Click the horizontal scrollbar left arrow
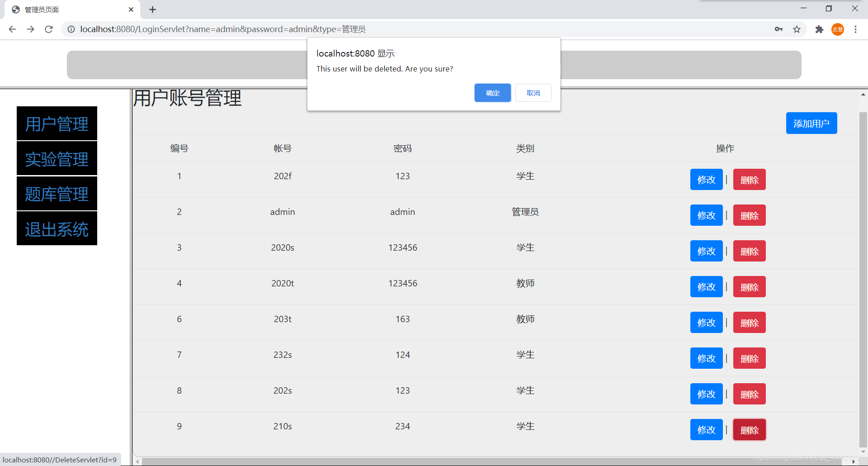The width and height of the screenshot is (868, 466). (138, 462)
